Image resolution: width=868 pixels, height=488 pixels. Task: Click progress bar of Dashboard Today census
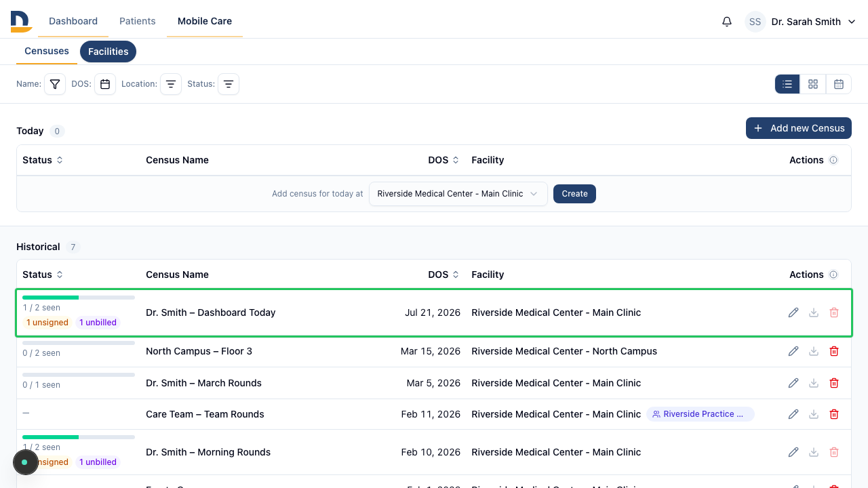[x=79, y=298]
